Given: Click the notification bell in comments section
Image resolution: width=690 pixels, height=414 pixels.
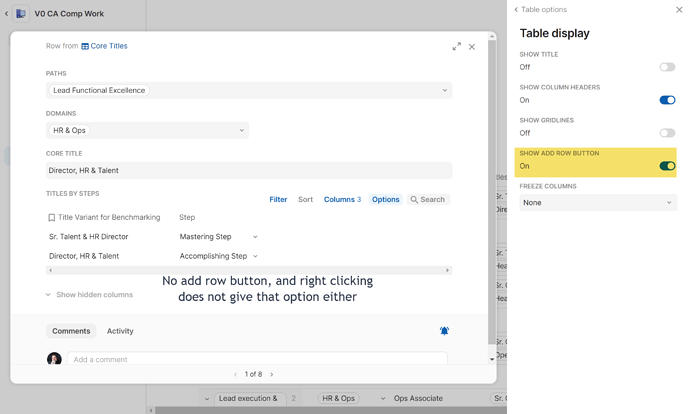Looking at the screenshot, I should pyautogui.click(x=444, y=331).
